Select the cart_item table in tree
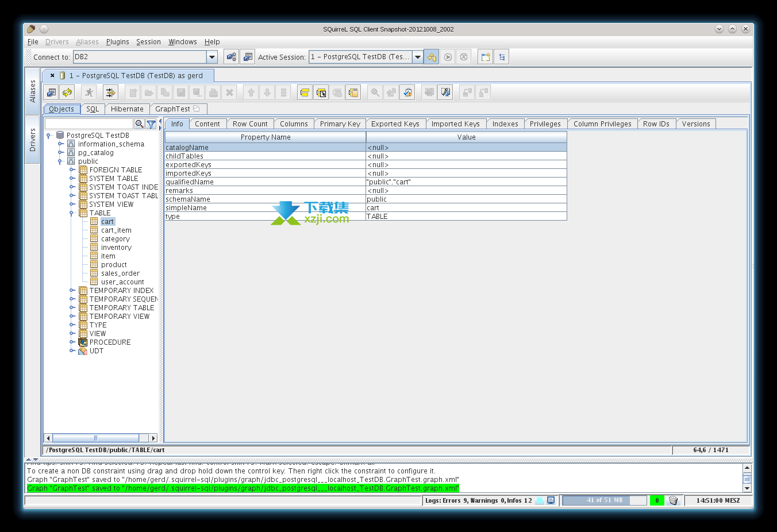This screenshot has width=777, height=532. (116, 230)
